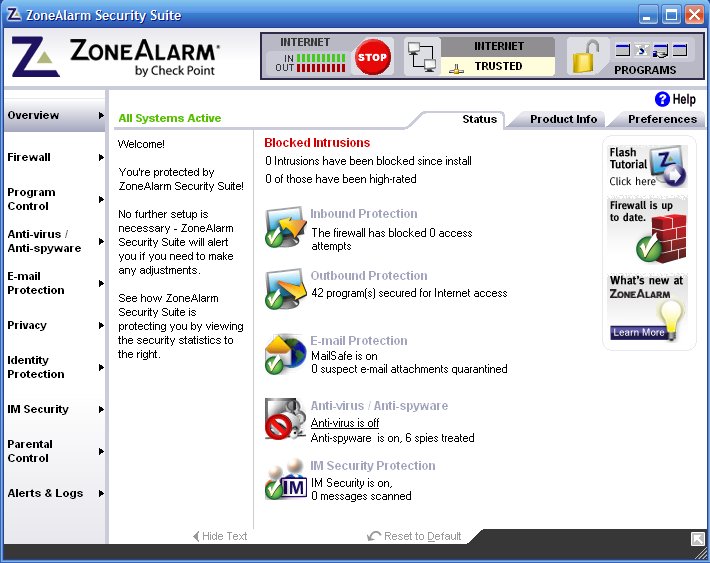The width and height of the screenshot is (710, 563).
Task: Click the third program icon above PROGRAMS
Action: point(660,50)
